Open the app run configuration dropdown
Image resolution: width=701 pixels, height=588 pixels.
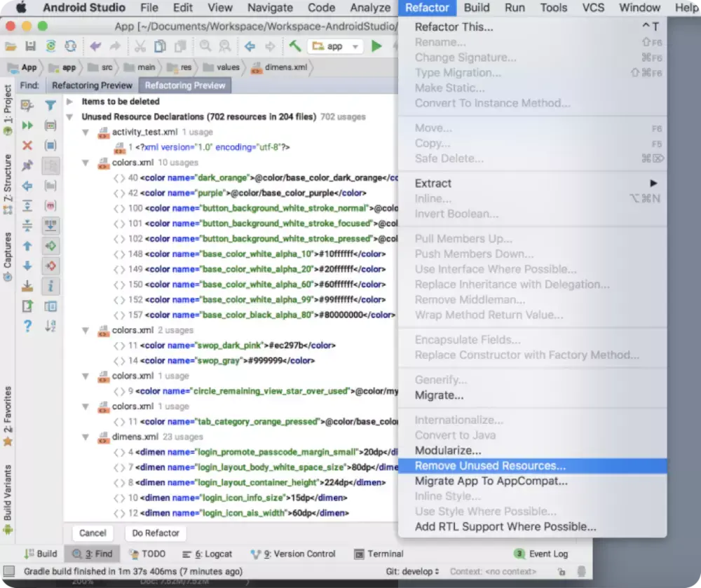335,46
